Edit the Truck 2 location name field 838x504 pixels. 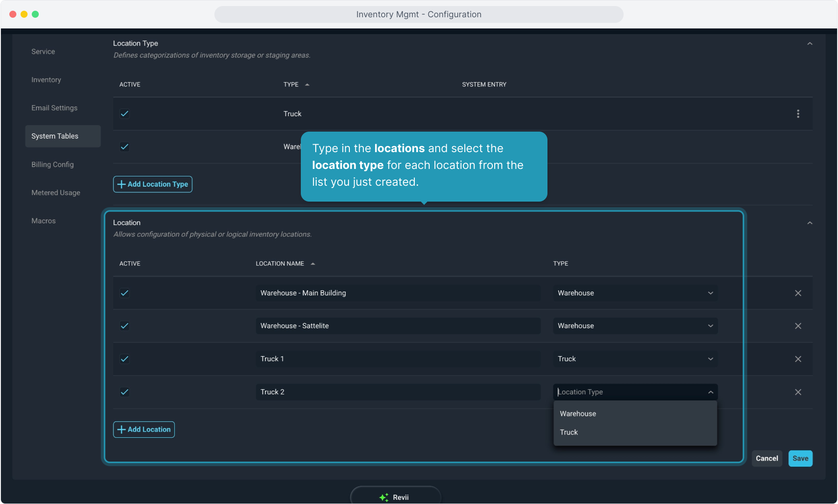pyautogui.click(x=398, y=392)
